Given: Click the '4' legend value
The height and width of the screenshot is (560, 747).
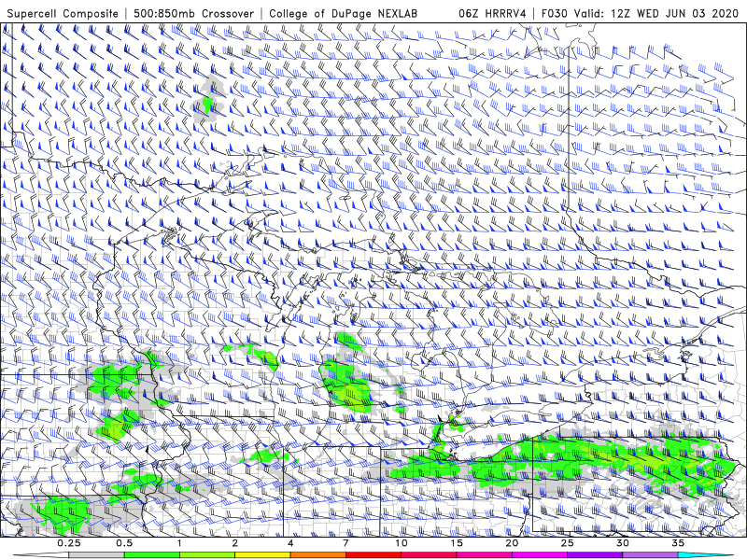Looking at the screenshot, I should (x=290, y=543).
